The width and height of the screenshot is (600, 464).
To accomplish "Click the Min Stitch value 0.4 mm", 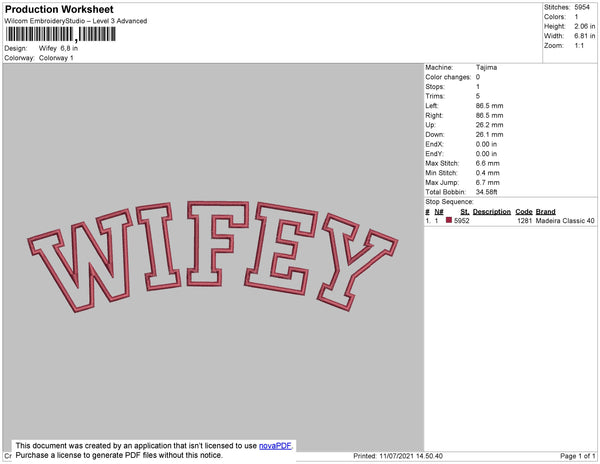I will [488, 173].
